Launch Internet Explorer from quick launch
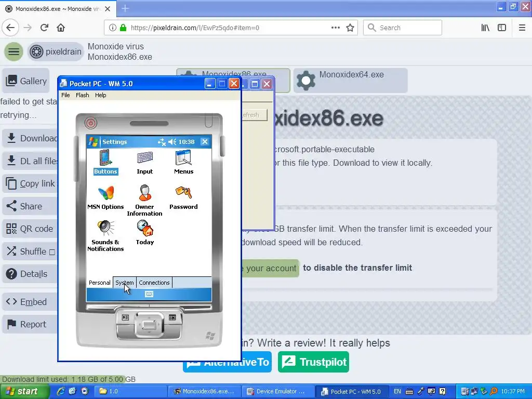The width and height of the screenshot is (532, 399). [x=61, y=392]
